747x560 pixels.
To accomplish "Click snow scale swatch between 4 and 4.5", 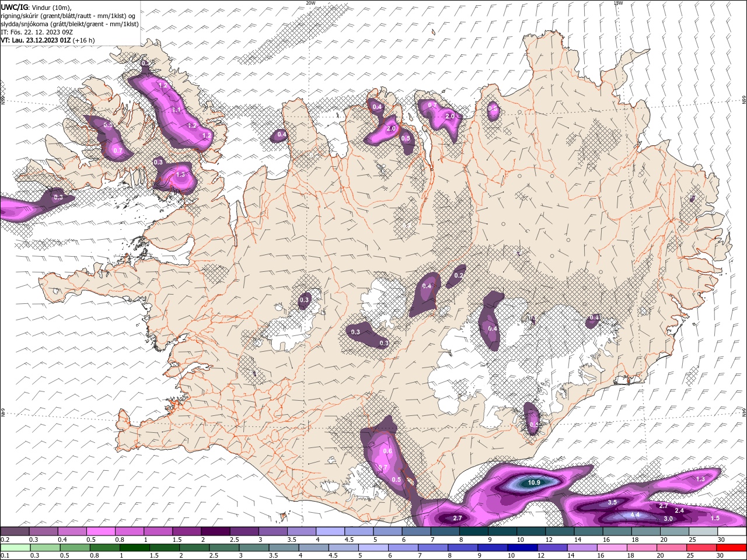I will click(x=330, y=531).
